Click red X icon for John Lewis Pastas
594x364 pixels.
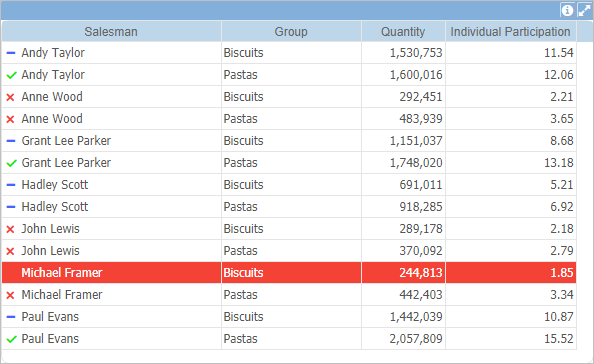[x=11, y=251]
